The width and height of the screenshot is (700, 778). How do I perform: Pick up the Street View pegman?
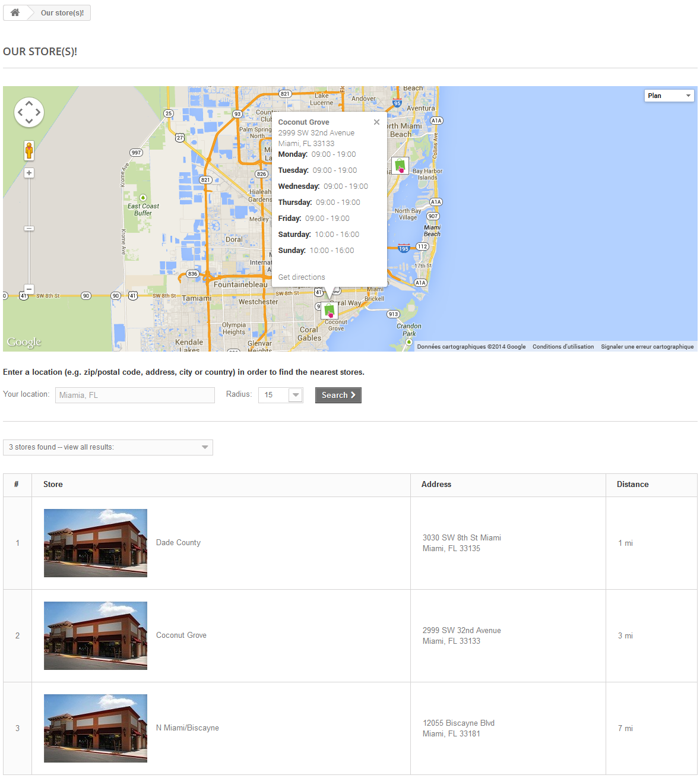point(29,150)
